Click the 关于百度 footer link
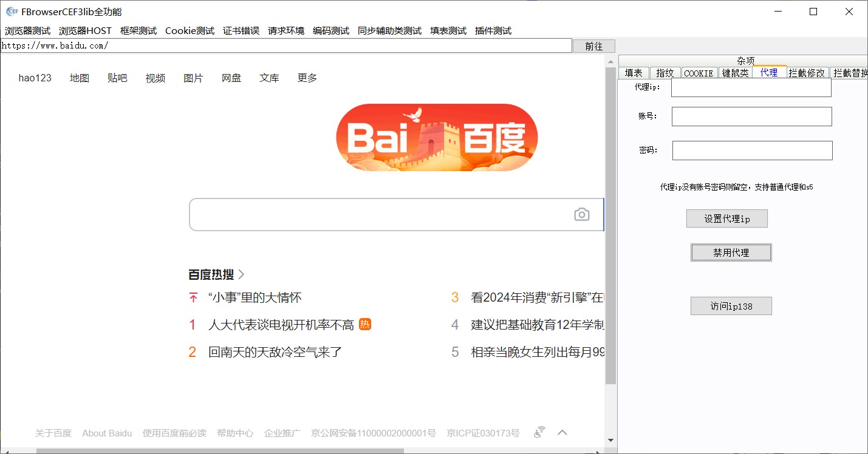Screen dimensions: 868x454 point(53,433)
